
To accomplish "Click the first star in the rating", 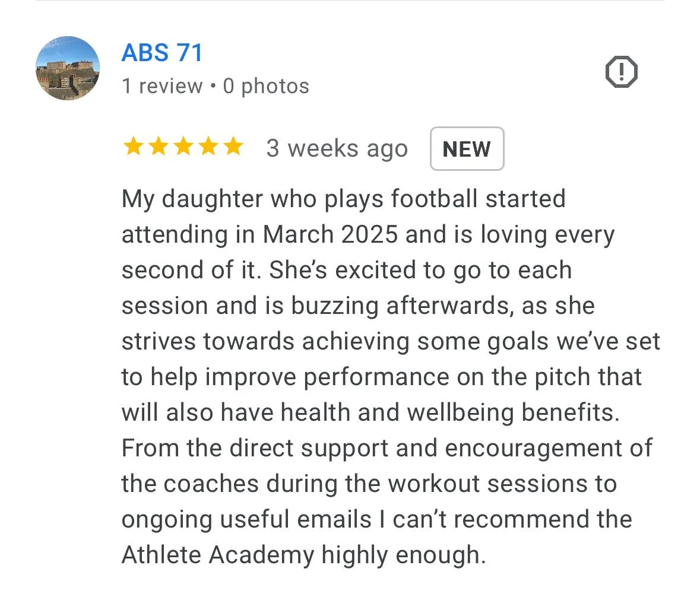I will 132,147.
